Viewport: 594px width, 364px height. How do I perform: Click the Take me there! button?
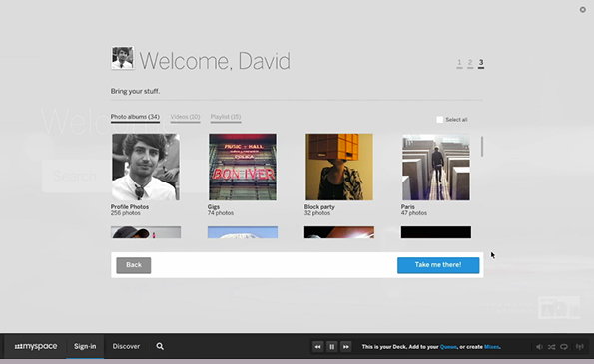(438, 265)
